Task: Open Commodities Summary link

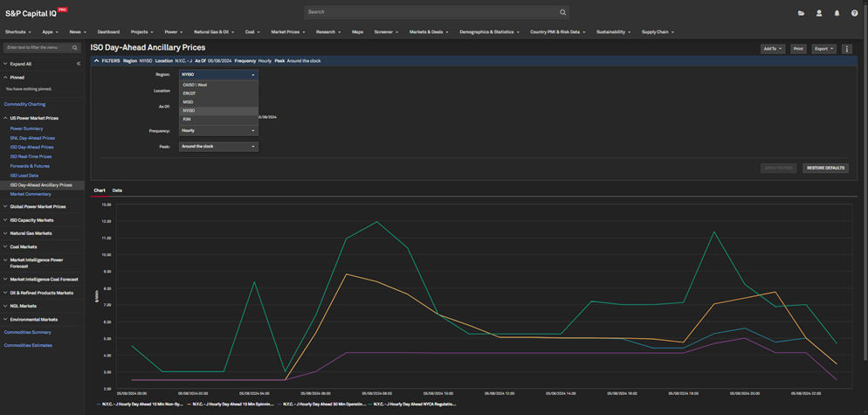Action: pos(27,333)
